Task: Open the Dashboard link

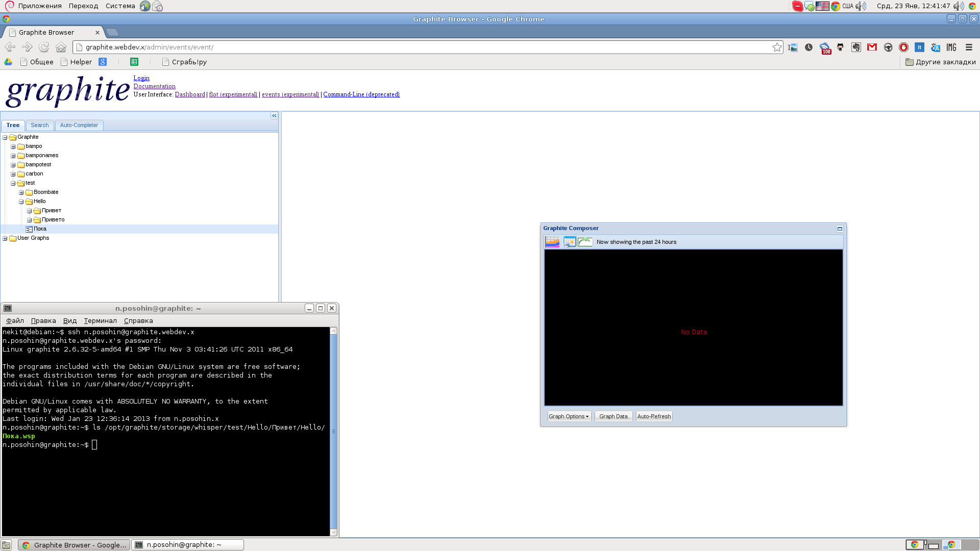Action: (x=190, y=94)
